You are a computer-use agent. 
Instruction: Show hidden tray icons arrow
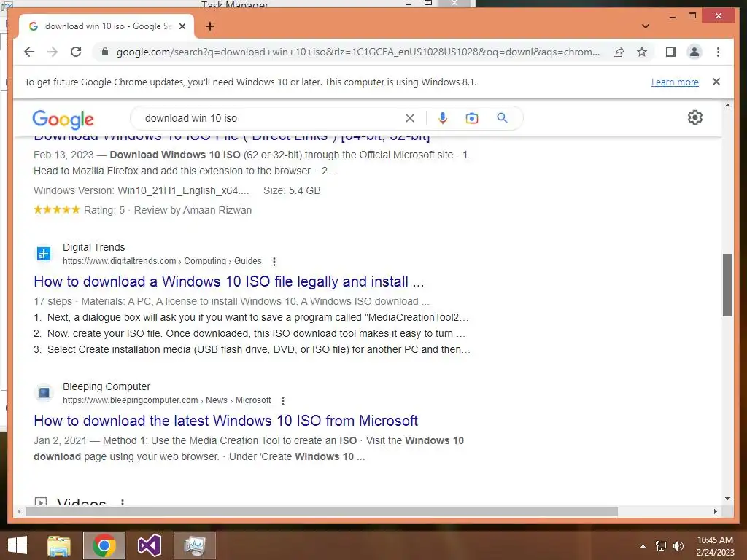coord(643,546)
